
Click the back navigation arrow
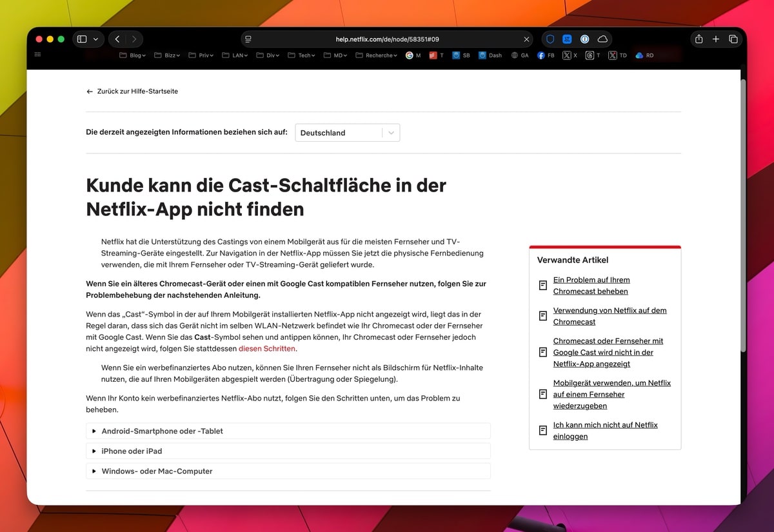pos(117,39)
